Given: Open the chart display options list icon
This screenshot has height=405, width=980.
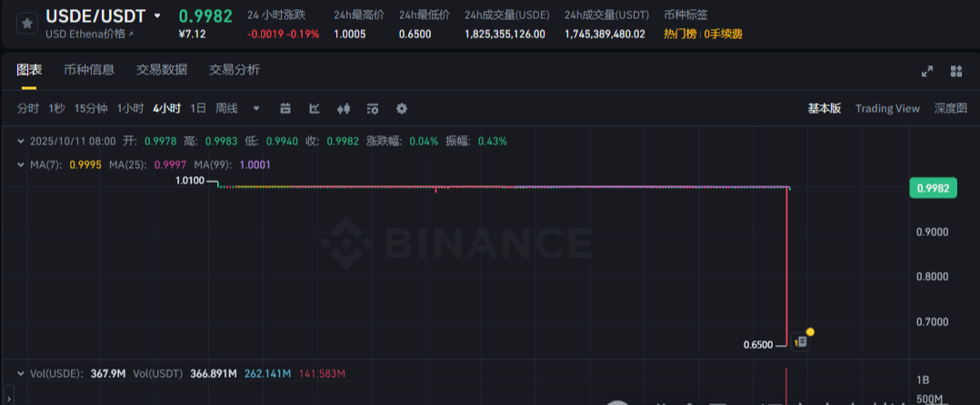Looking at the screenshot, I should pyautogui.click(x=373, y=109).
